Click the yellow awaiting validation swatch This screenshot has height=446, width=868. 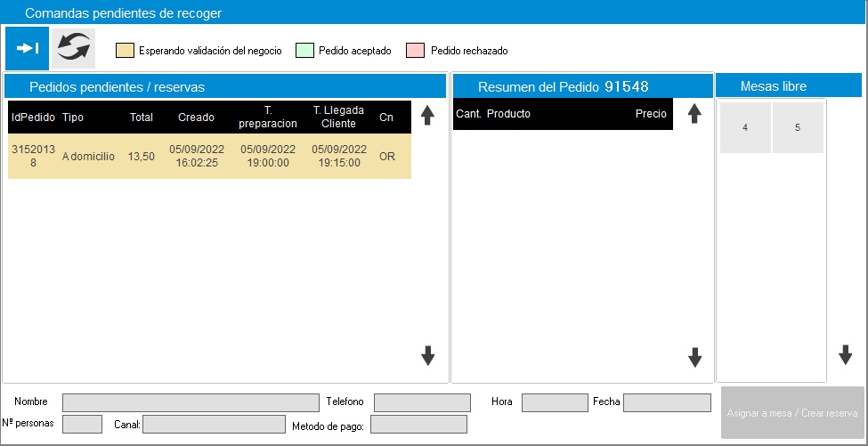point(125,51)
